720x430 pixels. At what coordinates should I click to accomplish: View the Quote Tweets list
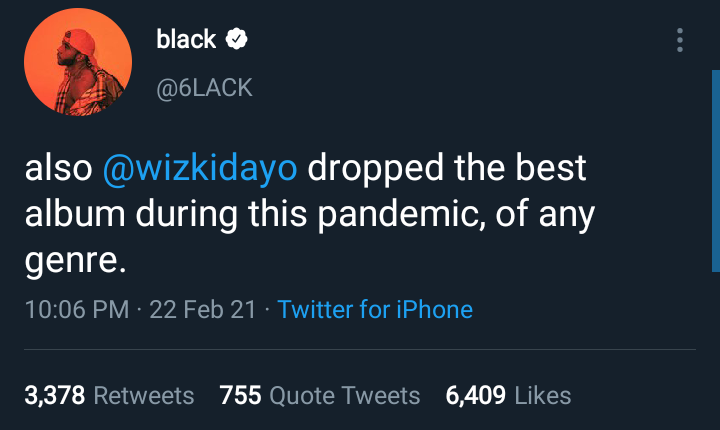[x=345, y=396]
